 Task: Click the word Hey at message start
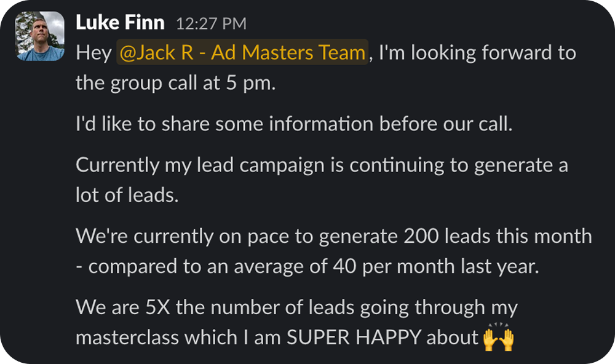pos(93,52)
